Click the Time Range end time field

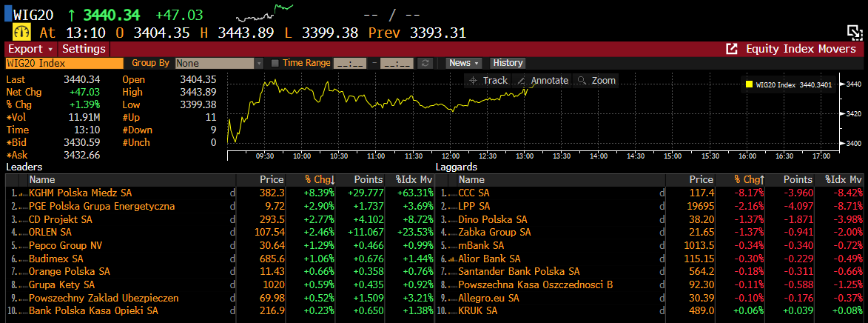coord(397,63)
